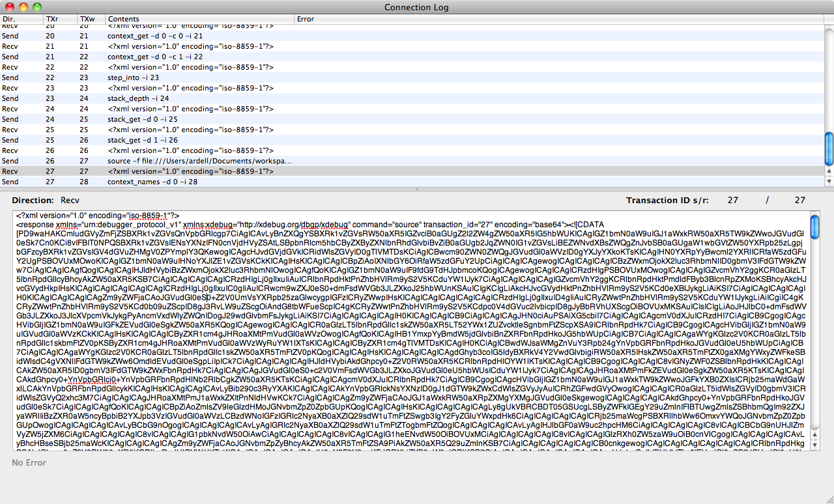
Task: Click the log table scrollbar thumb
Action: (x=829, y=149)
